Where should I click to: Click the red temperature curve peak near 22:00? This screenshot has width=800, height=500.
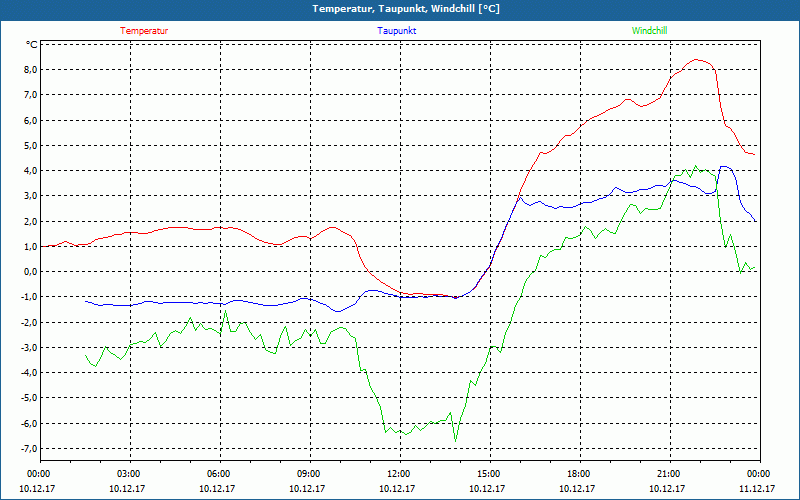click(696, 60)
